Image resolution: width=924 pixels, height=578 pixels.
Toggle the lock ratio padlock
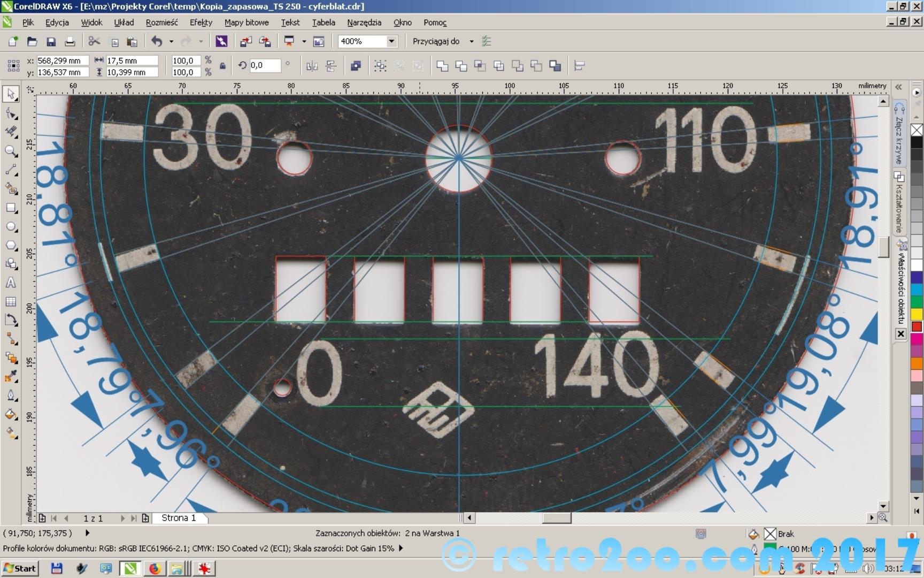tap(222, 66)
